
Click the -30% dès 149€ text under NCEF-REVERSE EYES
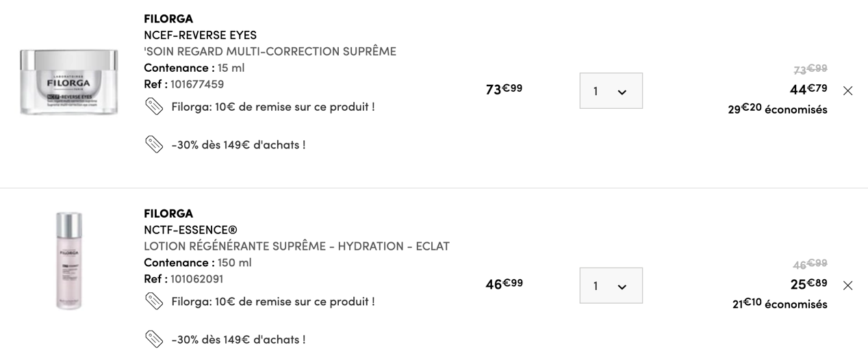pyautogui.click(x=238, y=145)
